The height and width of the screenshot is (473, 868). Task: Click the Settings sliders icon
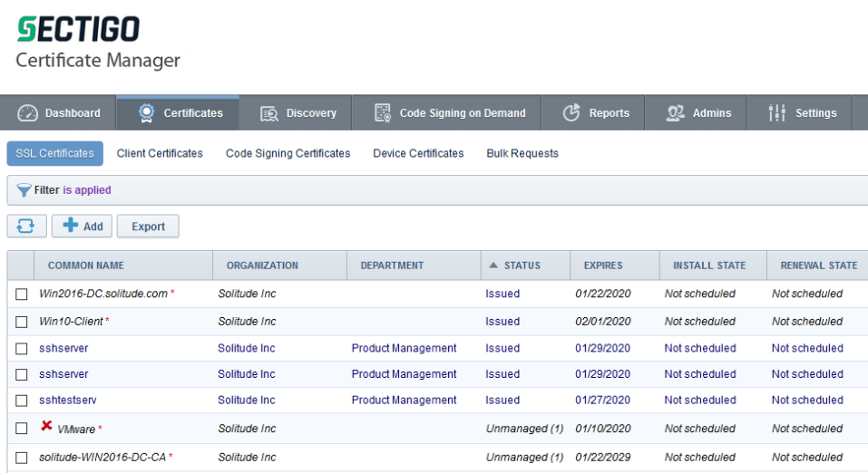777,113
